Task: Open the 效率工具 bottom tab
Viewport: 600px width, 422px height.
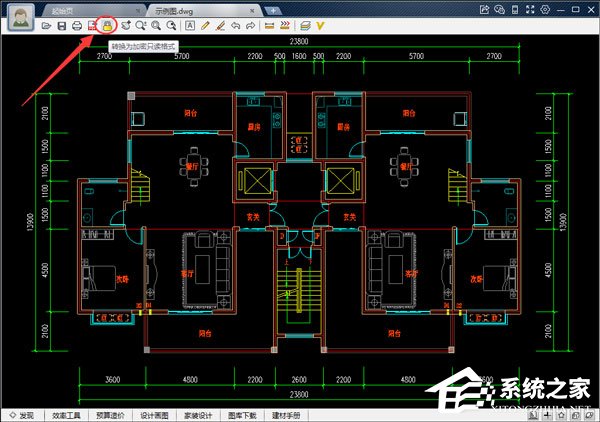Action: click(67, 415)
